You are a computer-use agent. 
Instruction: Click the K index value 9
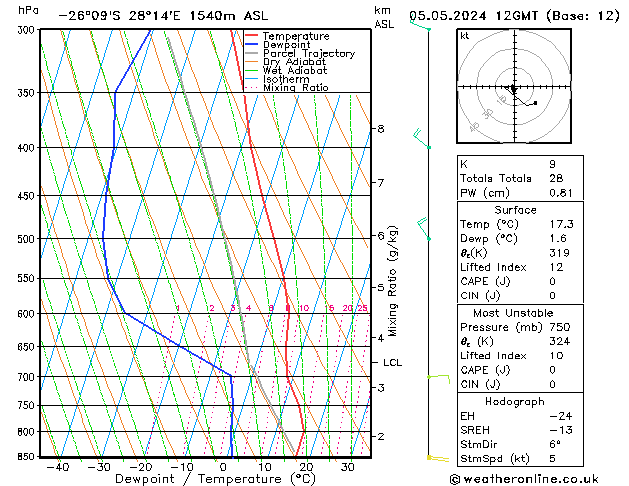pos(552,164)
